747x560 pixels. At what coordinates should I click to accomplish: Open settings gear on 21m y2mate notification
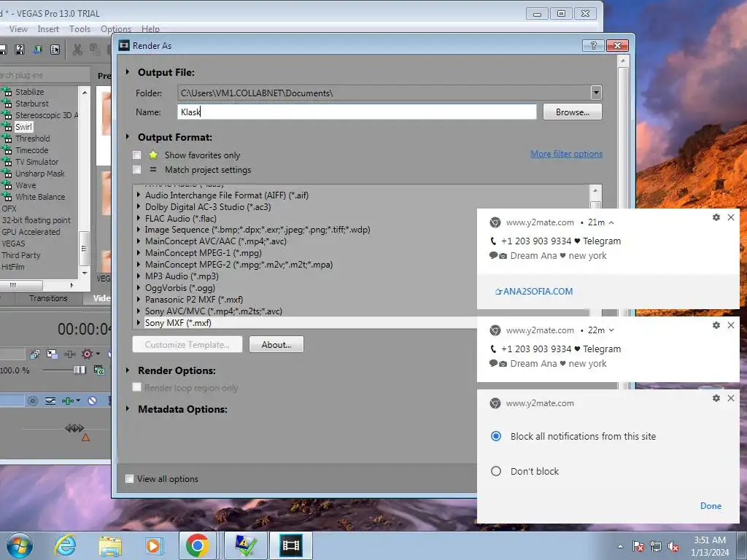tap(716, 217)
